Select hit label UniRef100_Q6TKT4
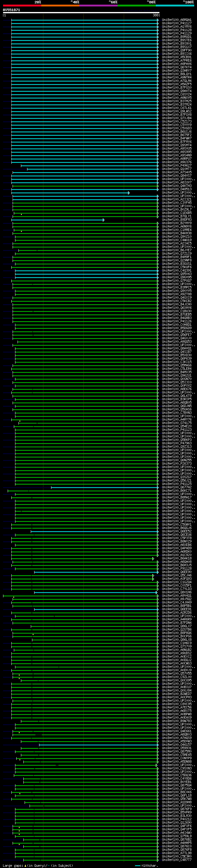This screenshot has height=868, width=197. (x=177, y=67)
